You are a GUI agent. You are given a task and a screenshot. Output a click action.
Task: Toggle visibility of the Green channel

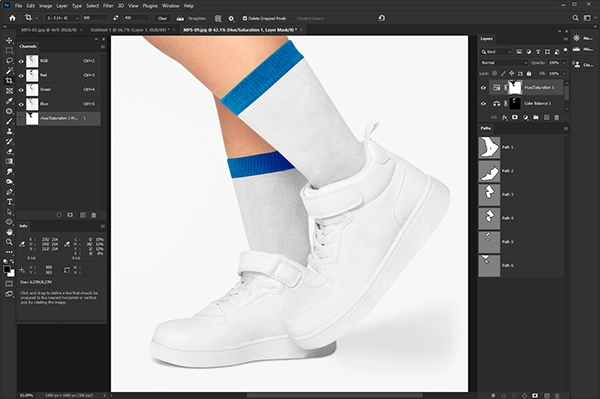point(21,90)
